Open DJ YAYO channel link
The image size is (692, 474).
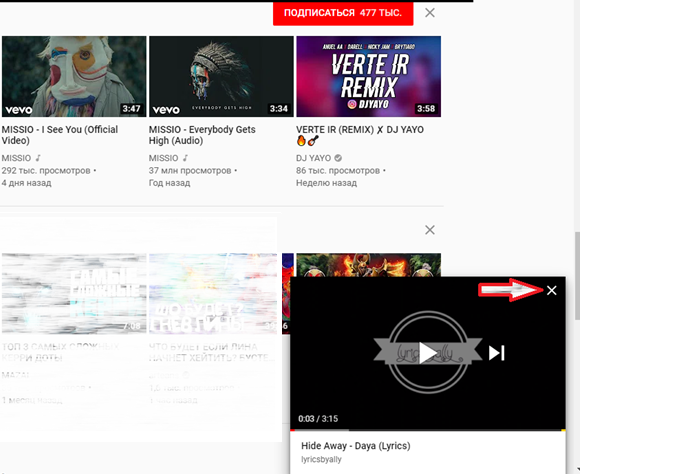point(313,158)
